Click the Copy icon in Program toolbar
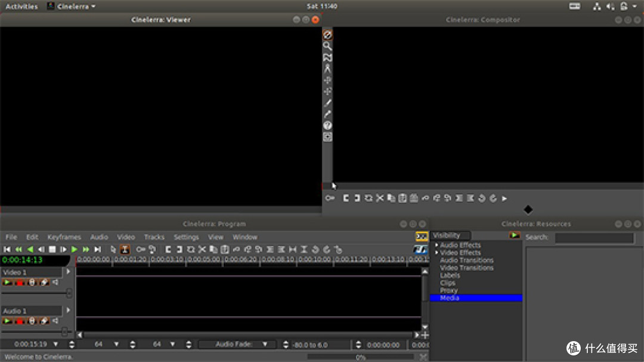The width and height of the screenshot is (644, 362). [213, 249]
